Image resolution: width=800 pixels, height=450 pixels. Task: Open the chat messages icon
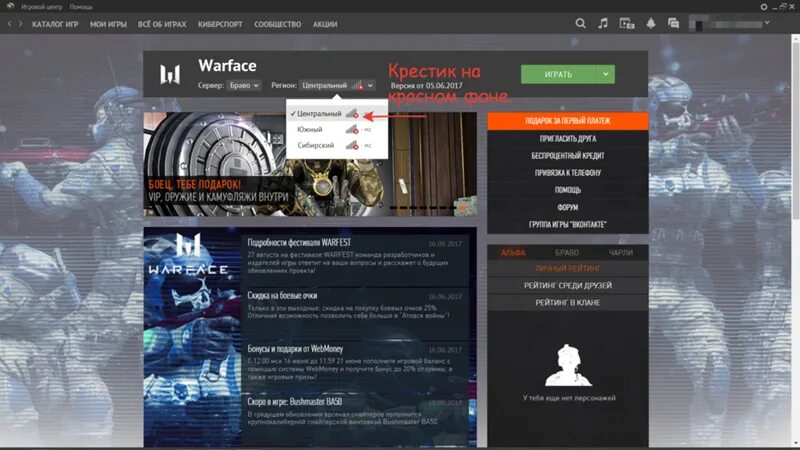[673, 23]
